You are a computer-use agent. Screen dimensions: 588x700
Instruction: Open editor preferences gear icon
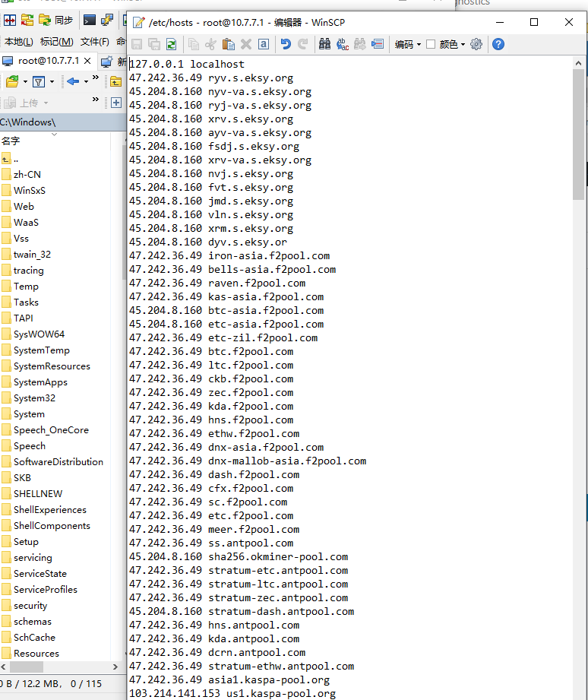point(476,44)
